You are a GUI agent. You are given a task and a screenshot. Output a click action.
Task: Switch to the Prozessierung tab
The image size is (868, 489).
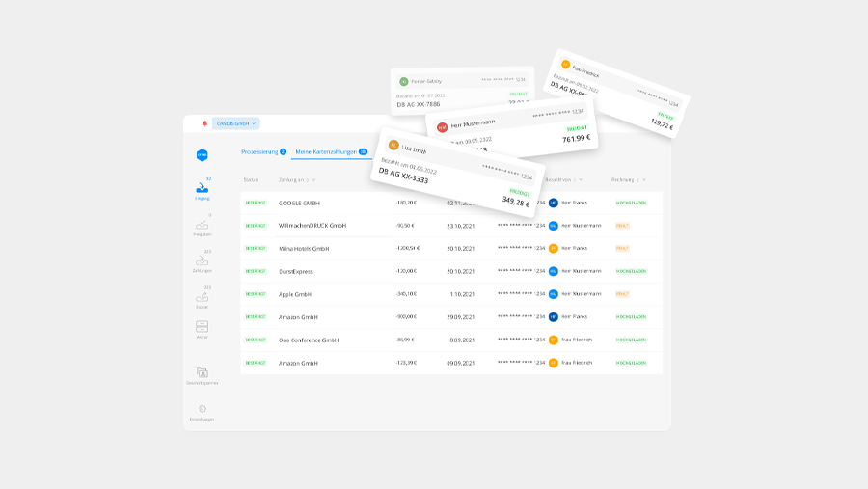(x=263, y=152)
